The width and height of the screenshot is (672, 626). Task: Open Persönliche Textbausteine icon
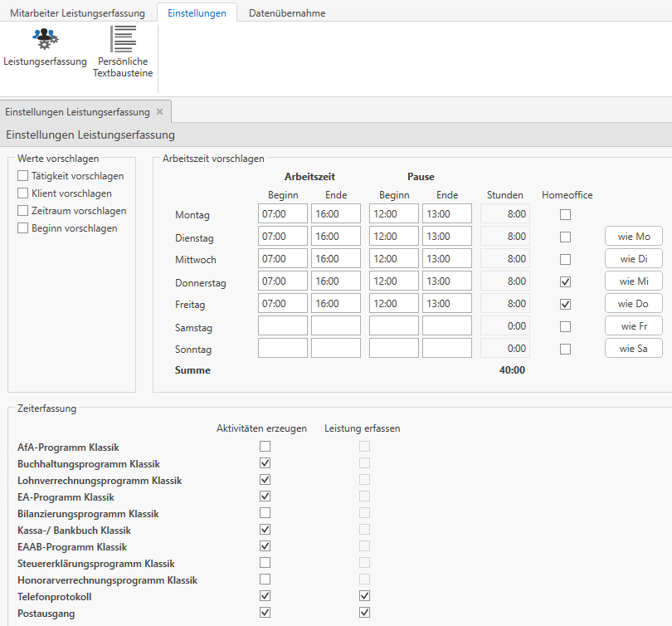tap(123, 39)
